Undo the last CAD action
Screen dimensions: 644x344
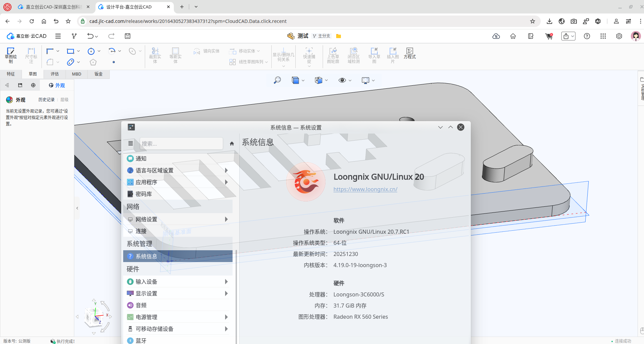coord(90,36)
